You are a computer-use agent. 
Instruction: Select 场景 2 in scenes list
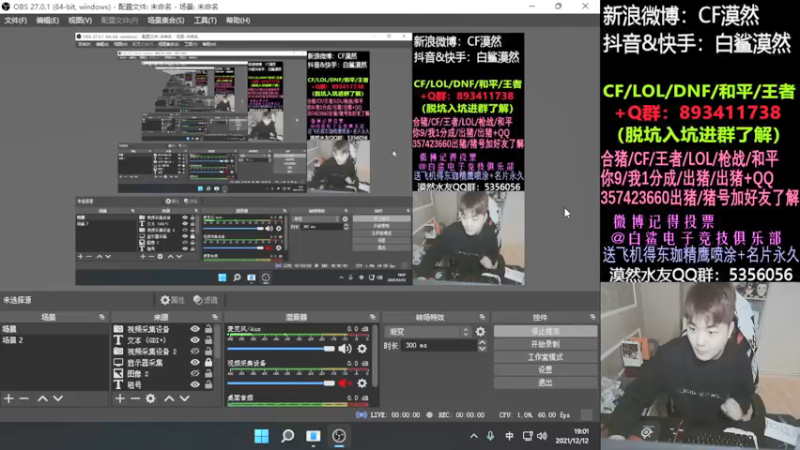(x=54, y=340)
